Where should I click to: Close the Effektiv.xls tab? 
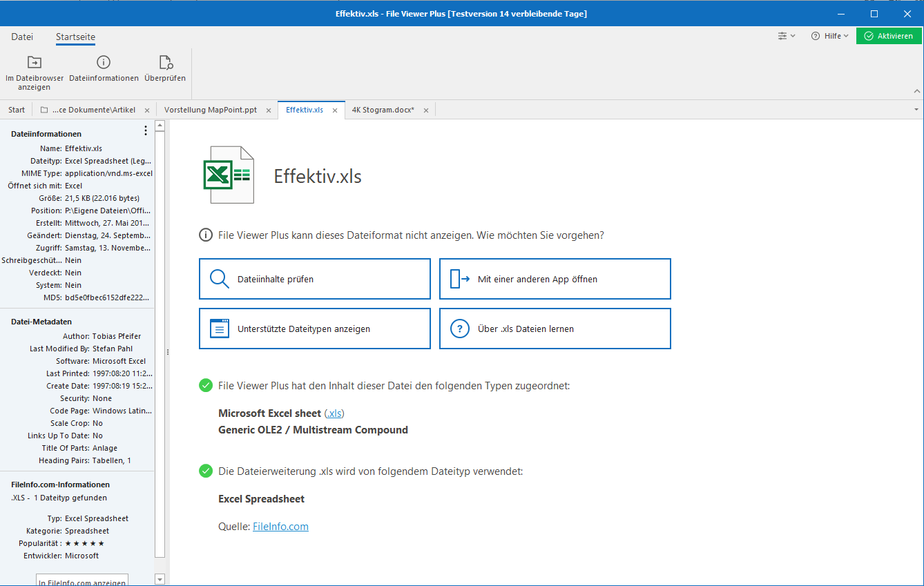pyautogui.click(x=335, y=110)
